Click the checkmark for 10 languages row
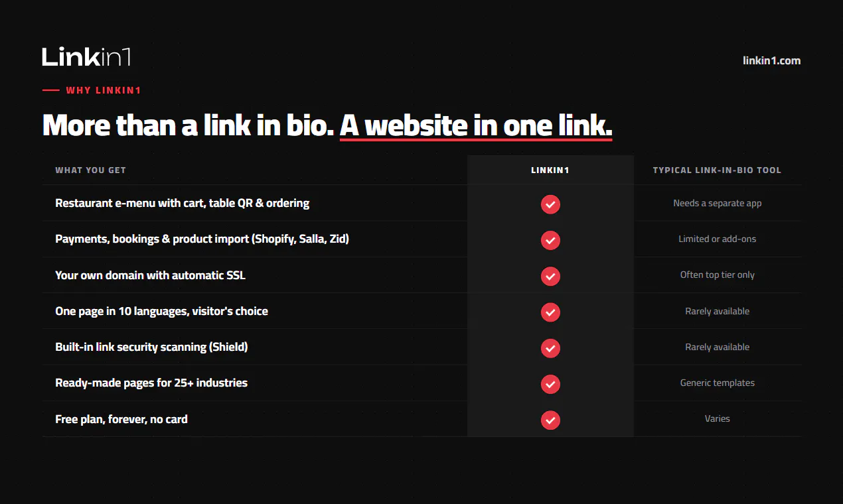843x504 pixels. tap(550, 312)
